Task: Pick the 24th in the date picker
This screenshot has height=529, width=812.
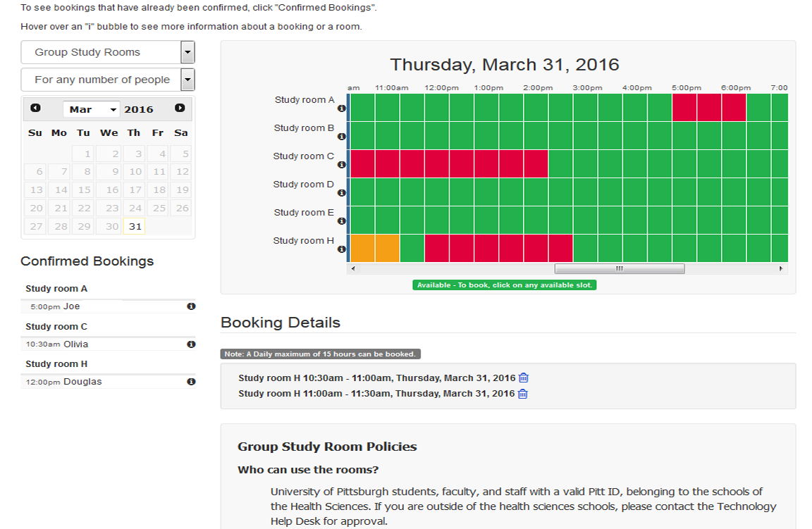Action: click(133, 207)
